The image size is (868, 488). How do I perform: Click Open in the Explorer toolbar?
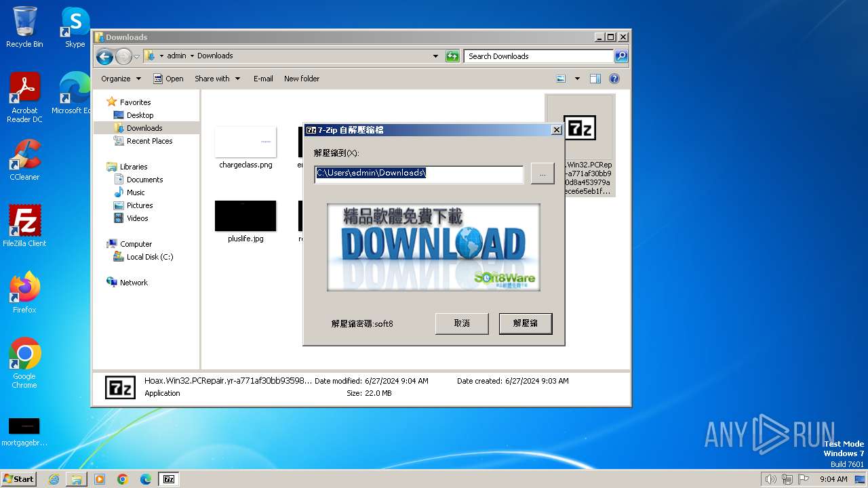[x=168, y=79]
